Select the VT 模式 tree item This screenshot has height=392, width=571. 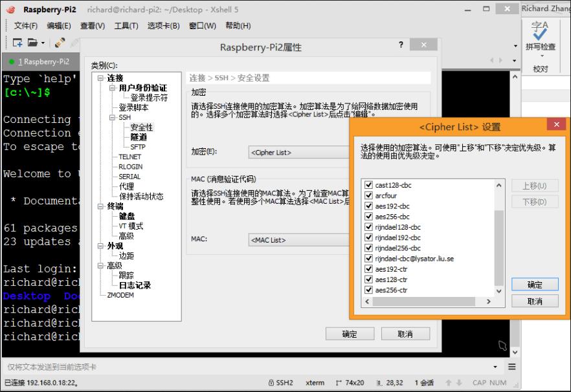coord(131,226)
